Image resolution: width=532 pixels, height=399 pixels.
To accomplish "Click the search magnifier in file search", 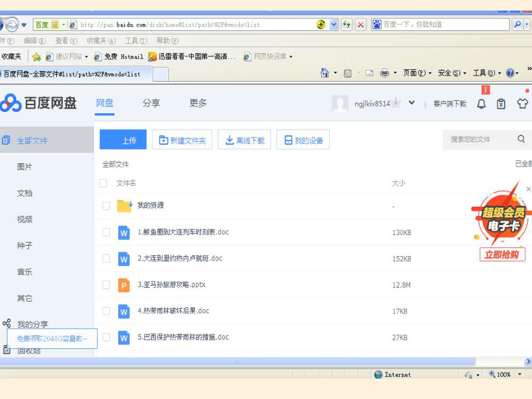I will [x=521, y=139].
